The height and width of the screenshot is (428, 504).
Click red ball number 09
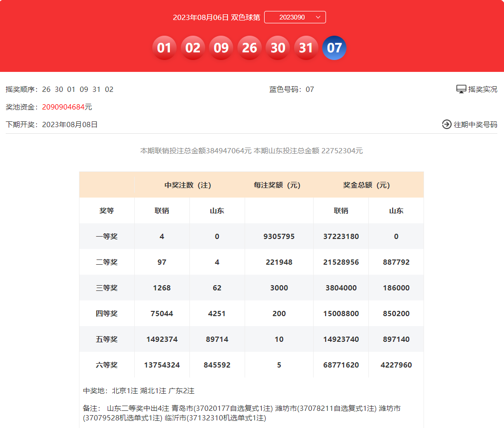pos(221,48)
